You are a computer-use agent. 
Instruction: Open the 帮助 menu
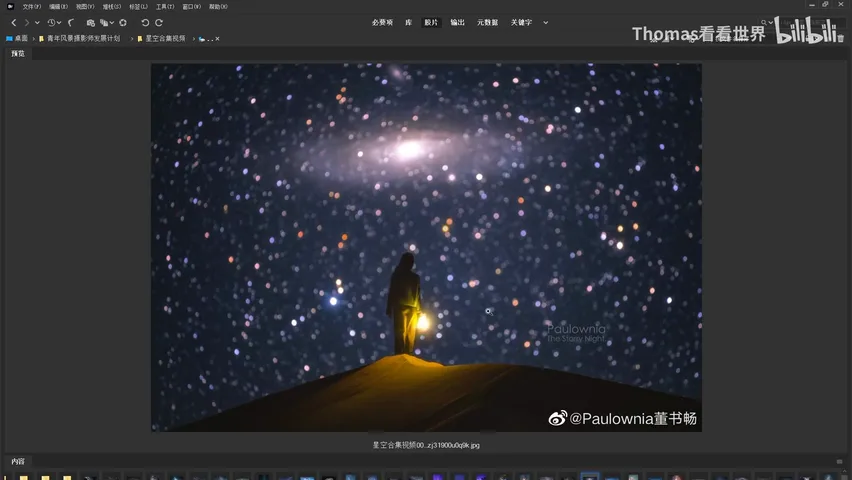pos(218,7)
